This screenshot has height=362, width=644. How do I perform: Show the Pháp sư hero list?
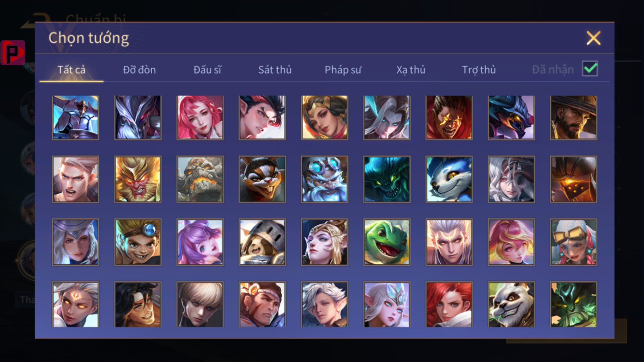click(343, 70)
